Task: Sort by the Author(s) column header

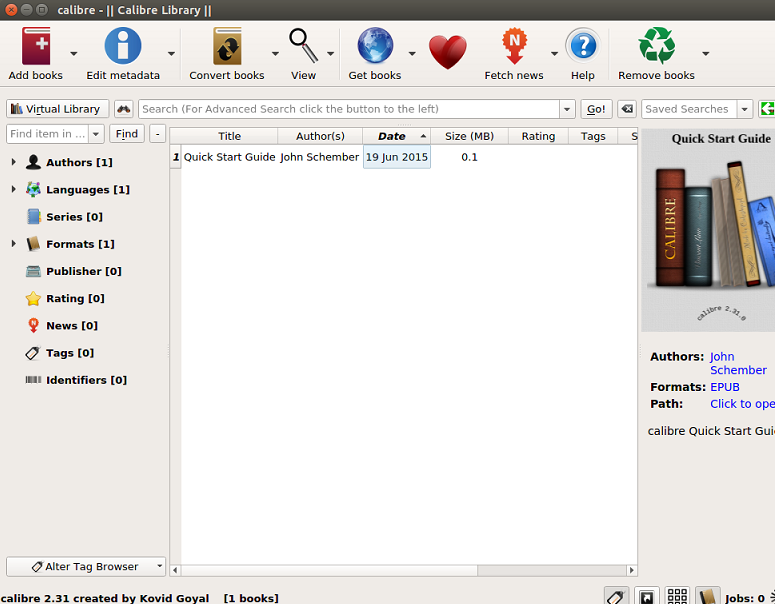Action: pyautogui.click(x=320, y=136)
